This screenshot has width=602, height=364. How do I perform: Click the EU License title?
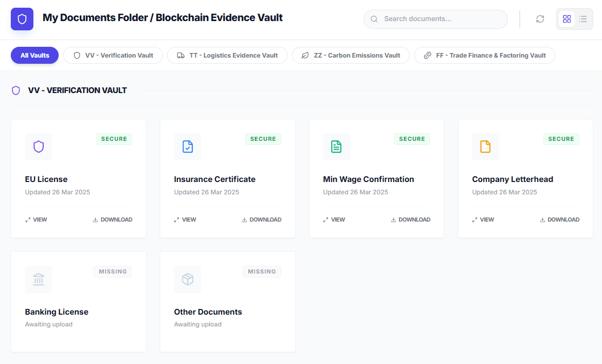click(46, 179)
